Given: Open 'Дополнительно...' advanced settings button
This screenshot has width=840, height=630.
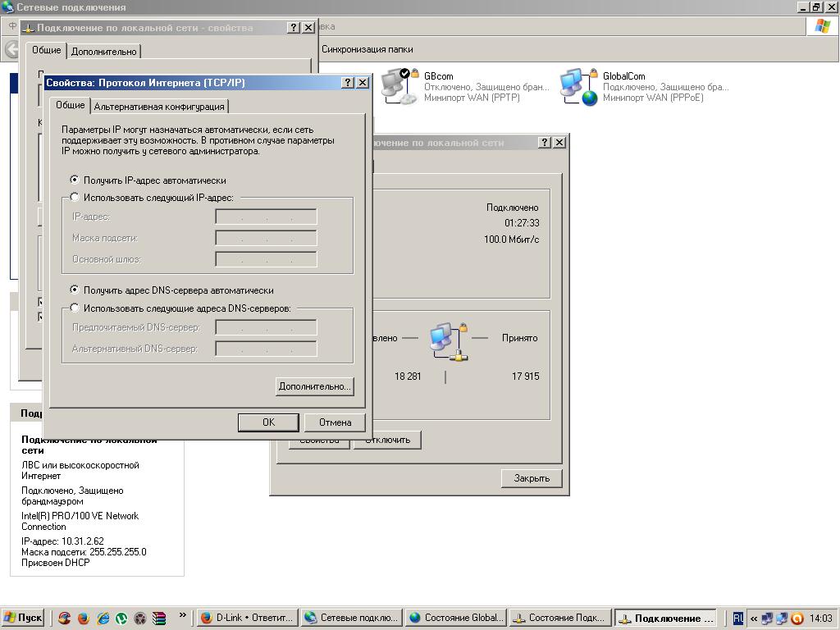Looking at the screenshot, I should (314, 386).
